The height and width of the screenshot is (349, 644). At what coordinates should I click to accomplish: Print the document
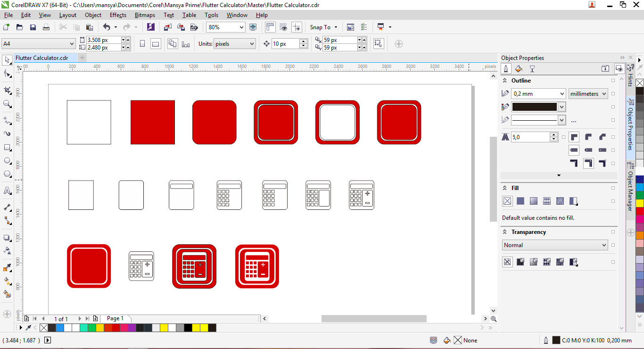point(46,27)
